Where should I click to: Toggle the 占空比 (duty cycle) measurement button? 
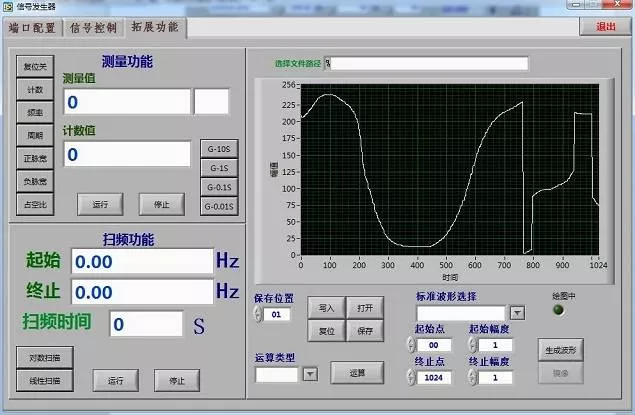pos(35,204)
